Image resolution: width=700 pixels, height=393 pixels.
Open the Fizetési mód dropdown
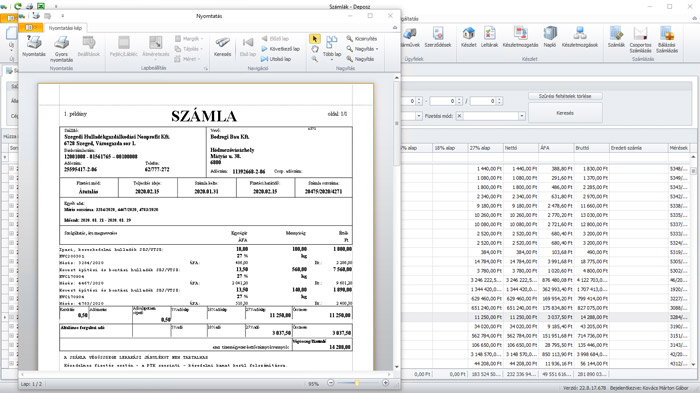[x=521, y=116]
